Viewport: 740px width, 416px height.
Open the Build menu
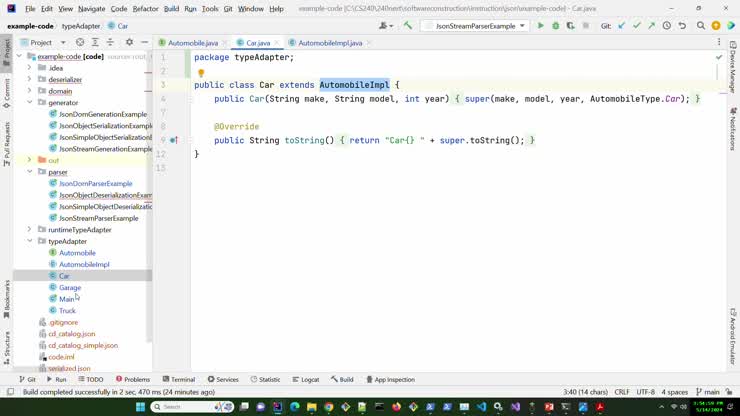tap(171, 8)
